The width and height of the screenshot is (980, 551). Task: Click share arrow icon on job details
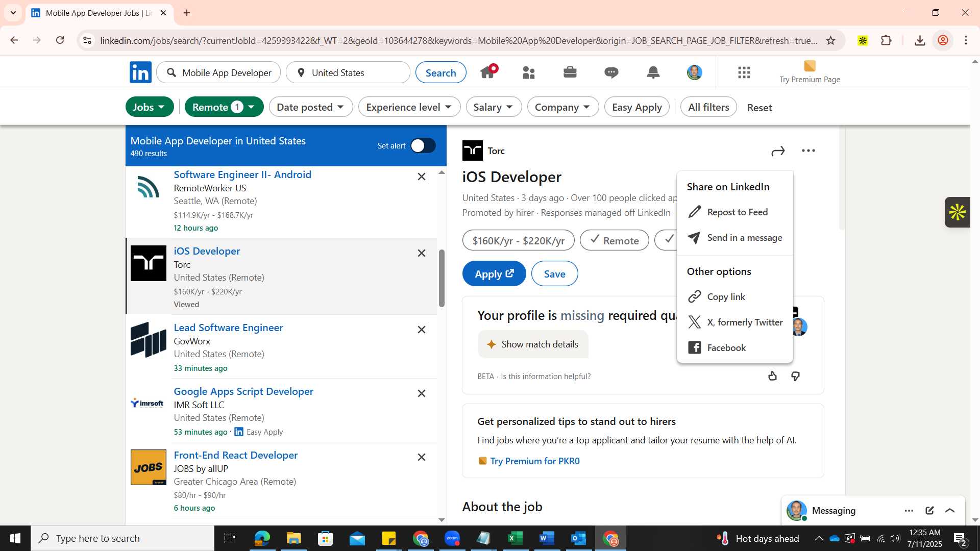click(x=778, y=151)
